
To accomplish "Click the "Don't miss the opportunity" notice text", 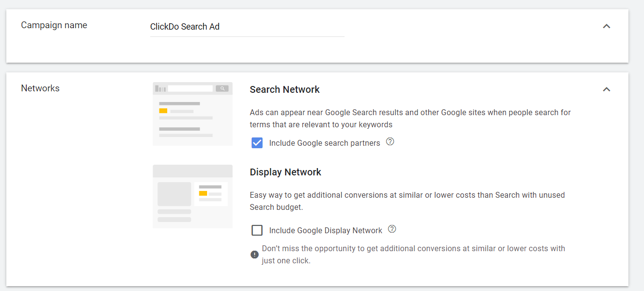I will point(413,255).
